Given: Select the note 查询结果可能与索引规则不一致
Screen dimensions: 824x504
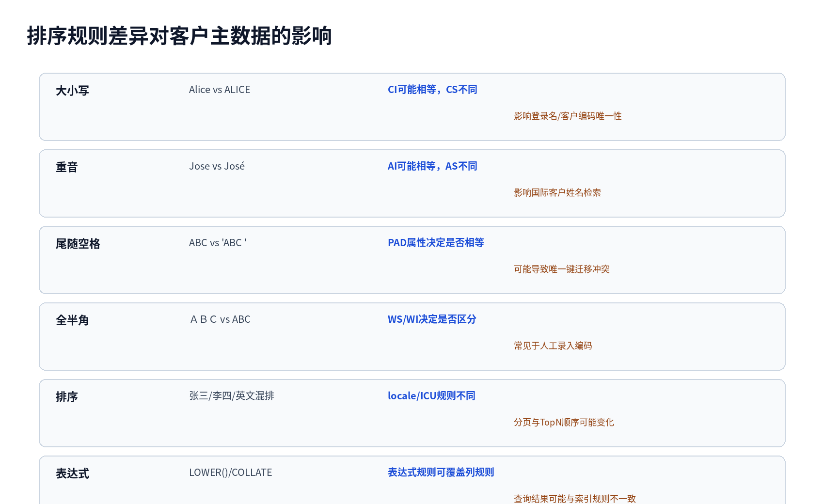Looking at the screenshot, I should click(x=575, y=499).
